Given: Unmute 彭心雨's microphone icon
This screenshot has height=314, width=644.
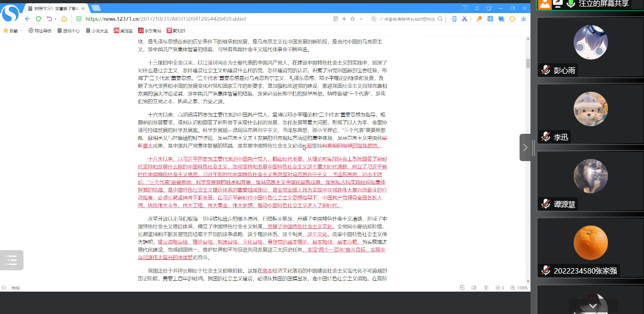Looking at the screenshot, I should coord(545,70).
